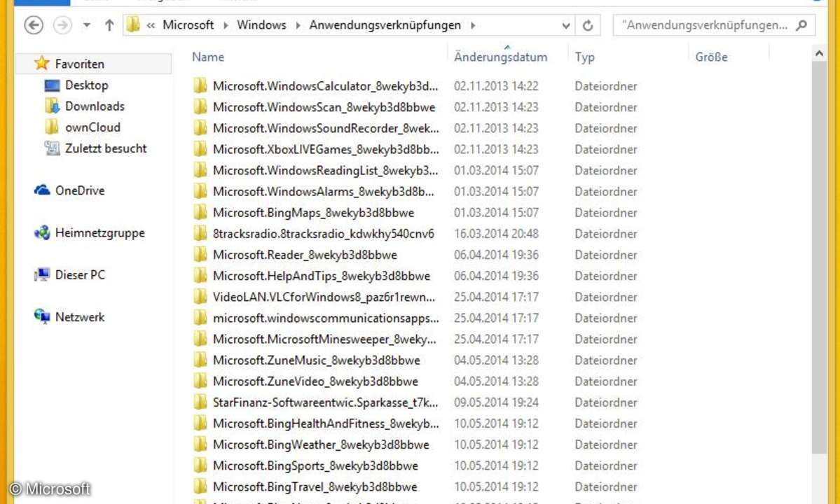Click the scrollbar up arrow
Viewport: 840px width, 504px height.
point(818,53)
